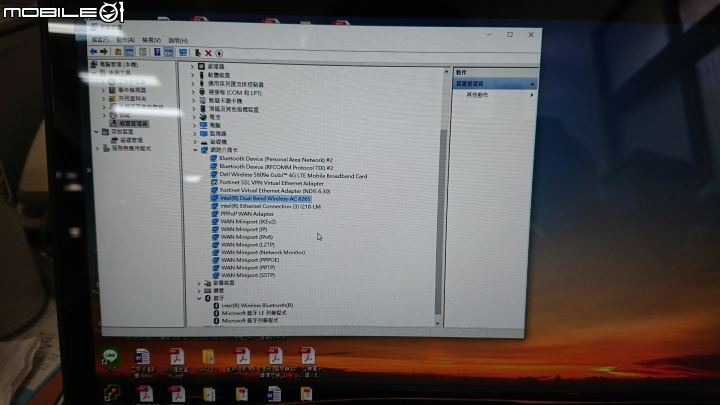Select the 電池 Batteries category
The height and width of the screenshot is (405, 720).
point(214,117)
